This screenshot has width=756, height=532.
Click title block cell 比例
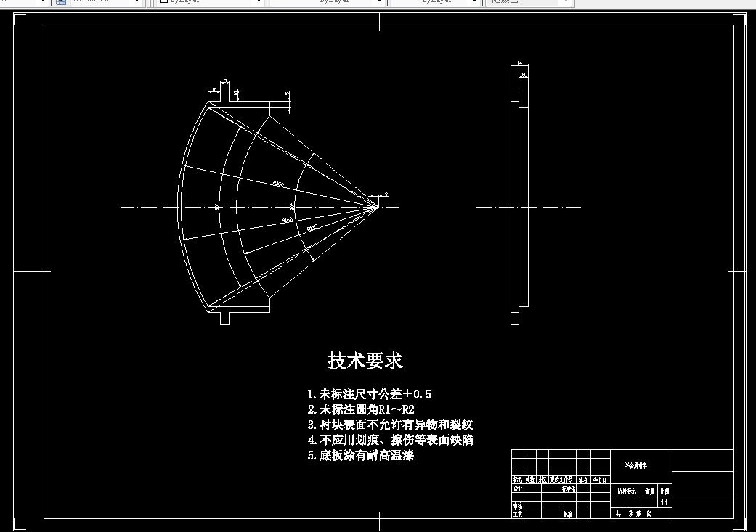coord(664,491)
